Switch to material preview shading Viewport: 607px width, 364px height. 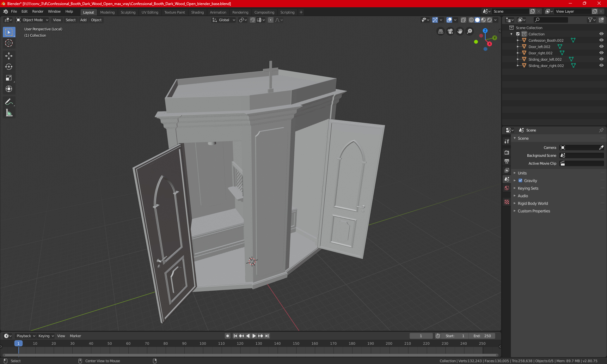coord(483,20)
